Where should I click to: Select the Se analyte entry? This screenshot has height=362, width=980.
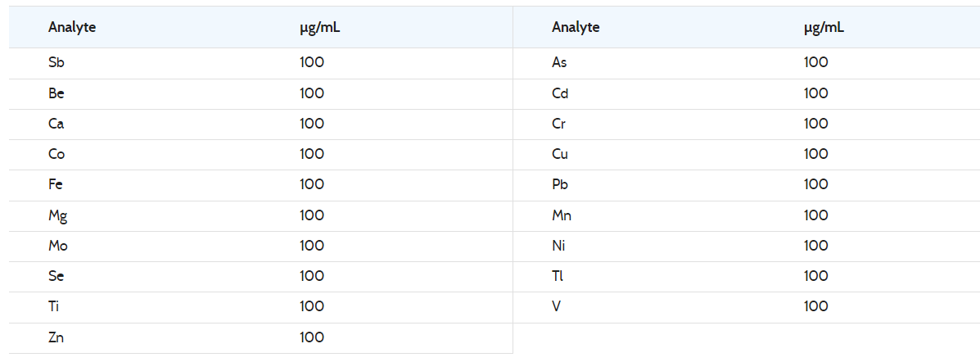click(56, 276)
